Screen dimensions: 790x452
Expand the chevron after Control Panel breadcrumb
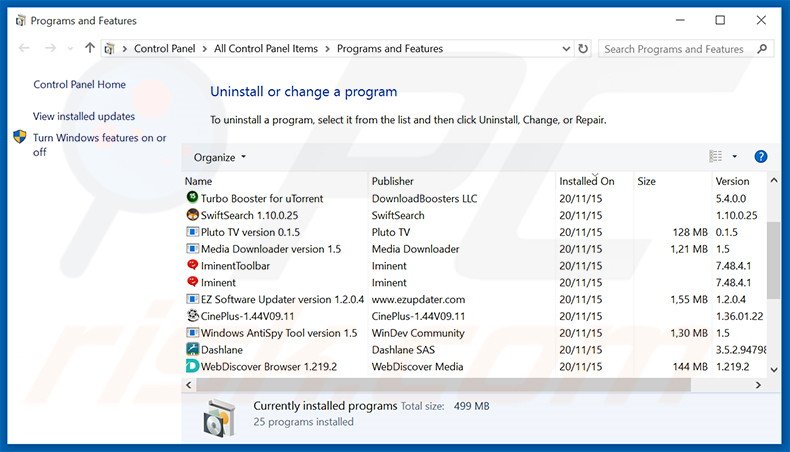pos(205,49)
